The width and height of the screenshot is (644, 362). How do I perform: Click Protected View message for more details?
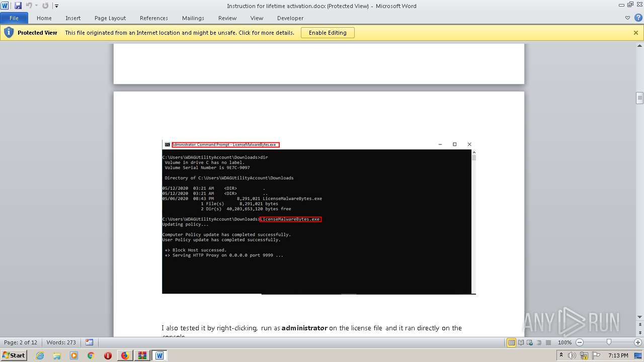coord(180,33)
